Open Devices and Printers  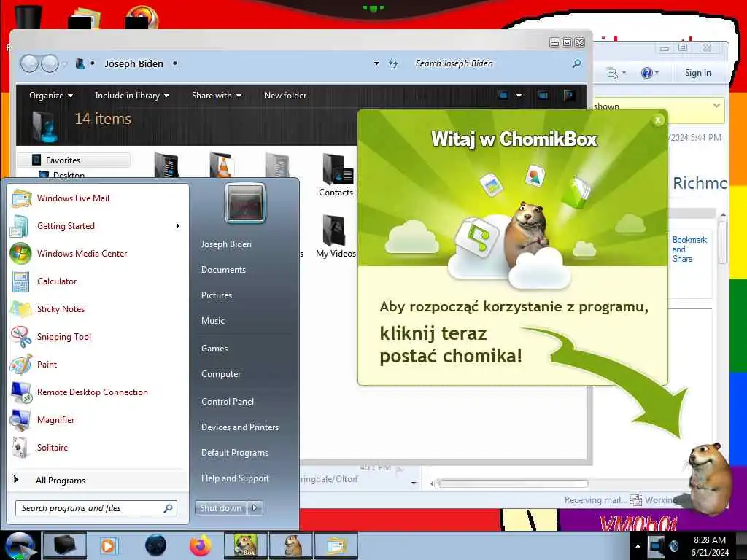click(x=239, y=427)
